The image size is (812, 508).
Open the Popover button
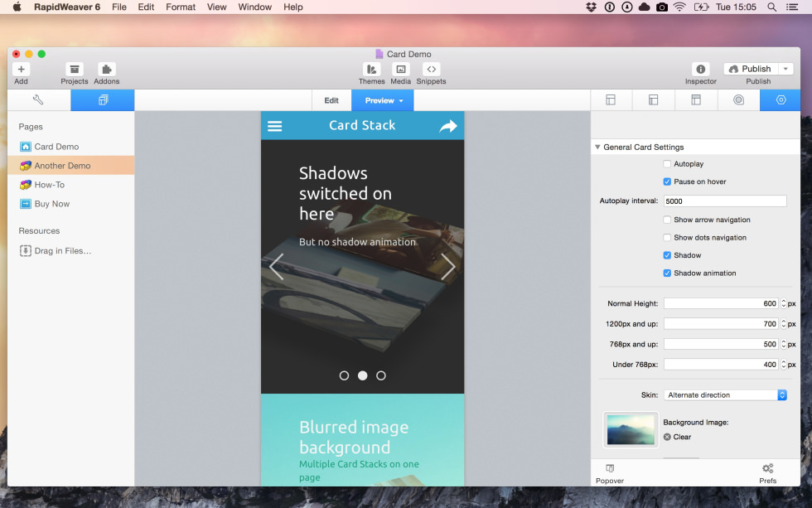[x=610, y=473]
